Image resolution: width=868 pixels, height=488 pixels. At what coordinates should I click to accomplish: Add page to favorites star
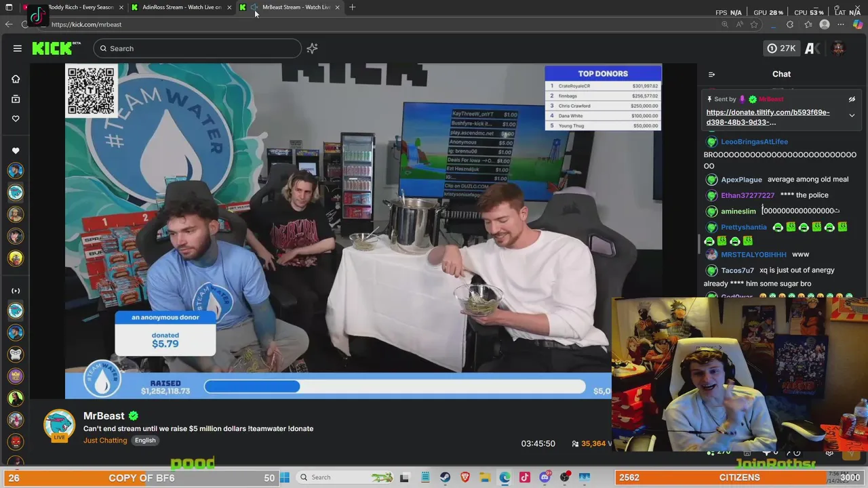click(x=754, y=24)
